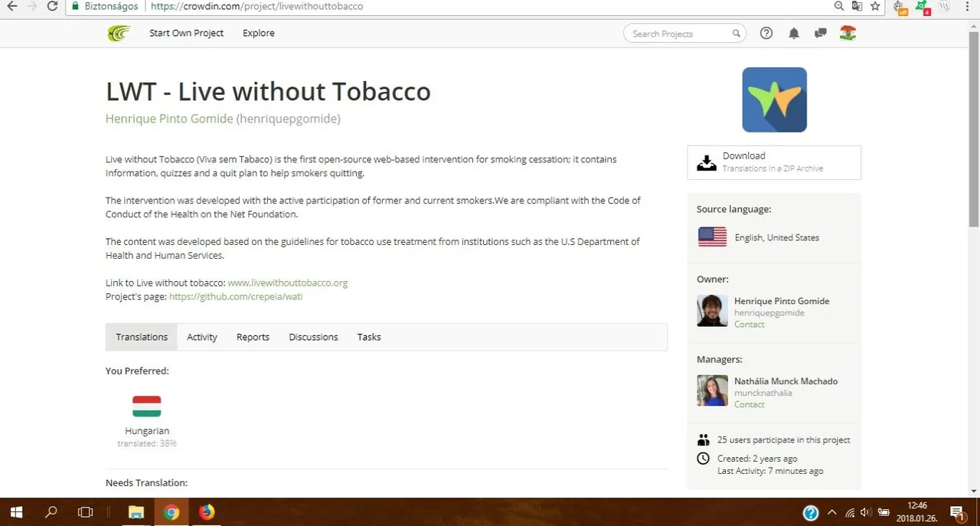Switch to the Activity tab
This screenshot has width=980, height=526.
[x=202, y=337]
